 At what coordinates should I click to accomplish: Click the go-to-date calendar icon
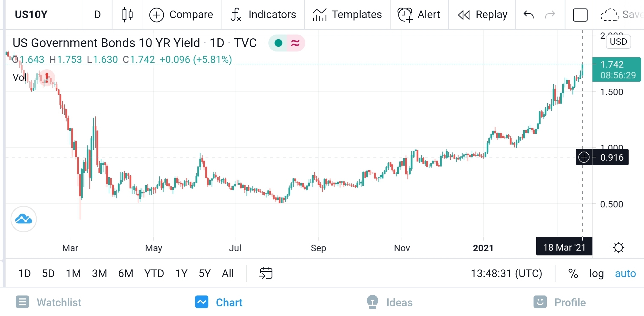pos(266,273)
